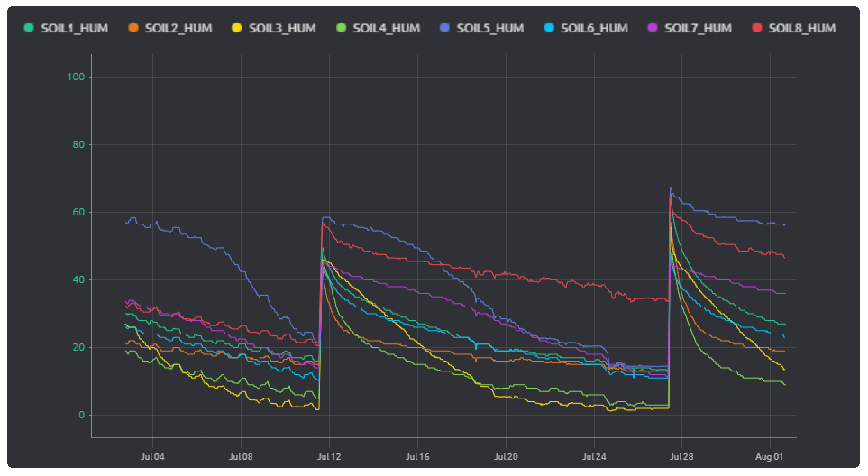This screenshot has height=476, width=868.
Task: Hide the SOIL6_HUM series via its label
Action: 593,28
